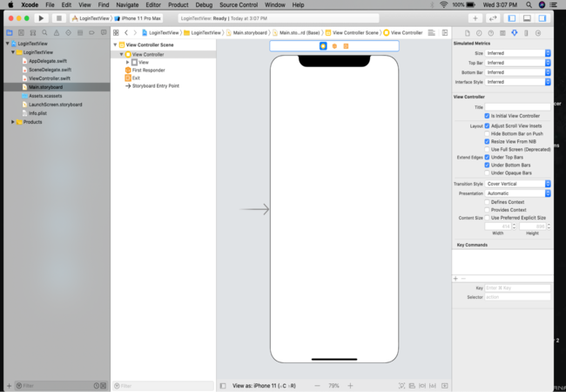Select the Attributes inspector tab

pyautogui.click(x=515, y=33)
